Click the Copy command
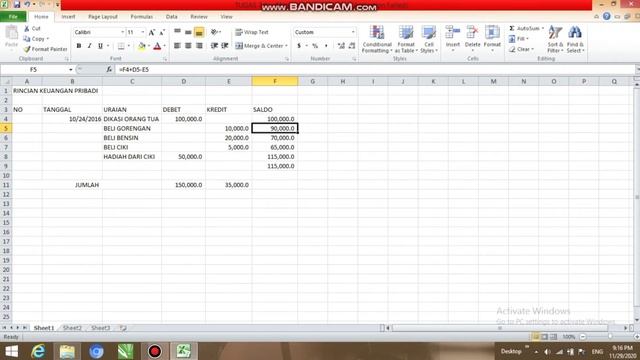 36,39
